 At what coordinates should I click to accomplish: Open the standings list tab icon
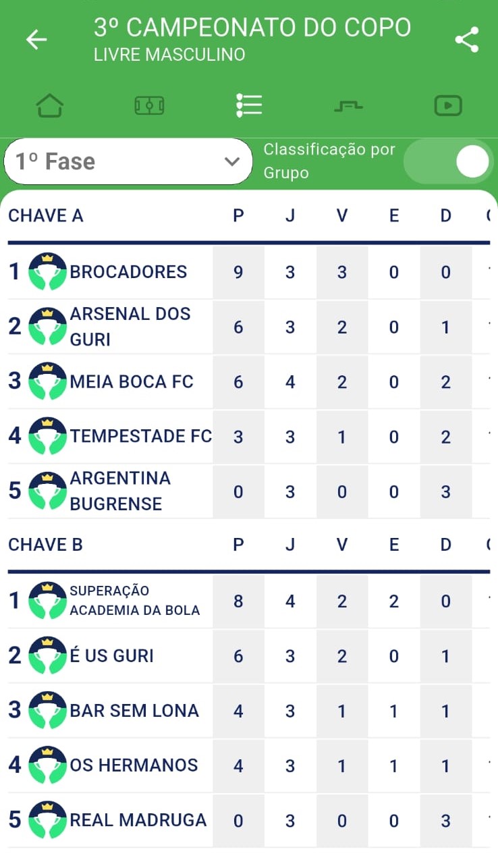(x=249, y=105)
